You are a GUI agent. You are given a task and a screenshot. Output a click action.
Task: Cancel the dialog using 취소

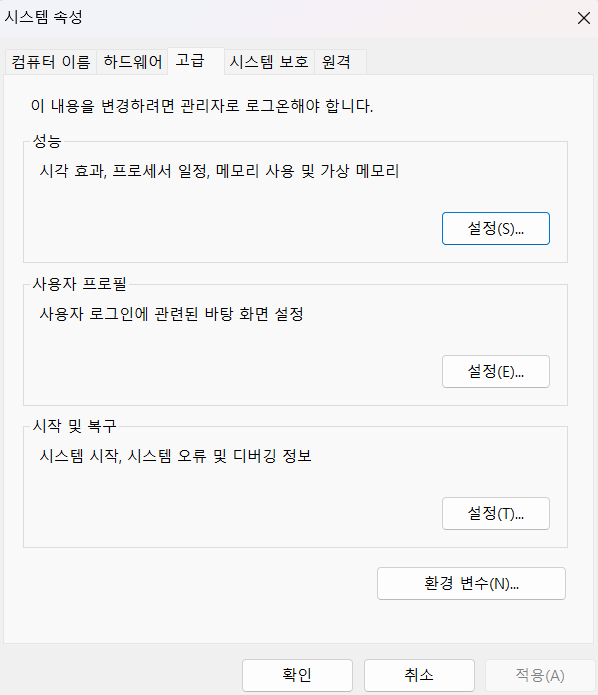point(419,675)
